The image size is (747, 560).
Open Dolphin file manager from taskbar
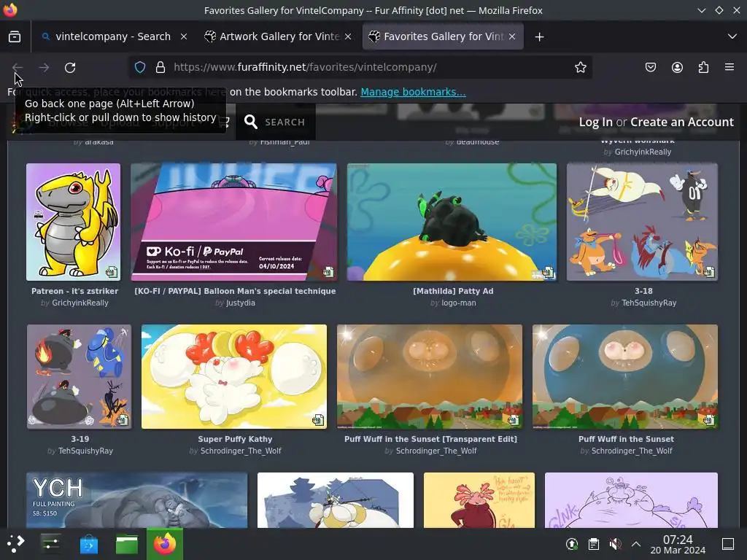click(x=127, y=543)
